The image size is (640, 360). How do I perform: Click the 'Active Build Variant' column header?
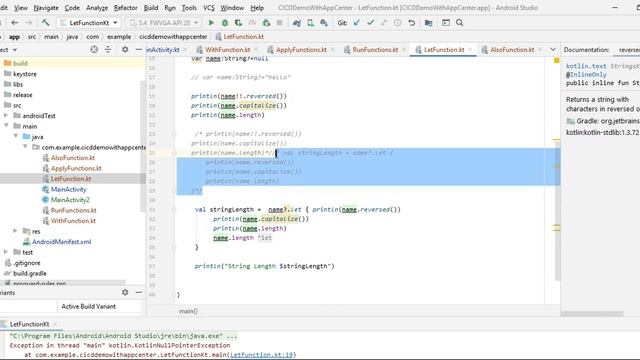[89, 306]
